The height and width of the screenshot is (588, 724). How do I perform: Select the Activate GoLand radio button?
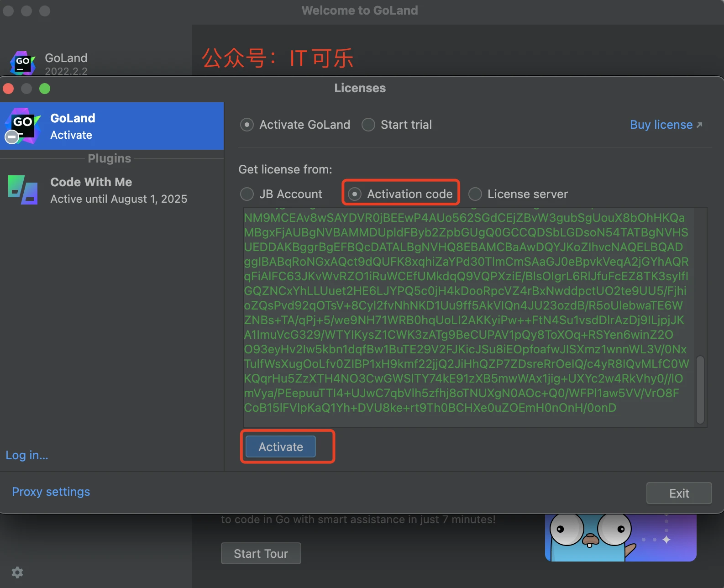[x=247, y=125]
